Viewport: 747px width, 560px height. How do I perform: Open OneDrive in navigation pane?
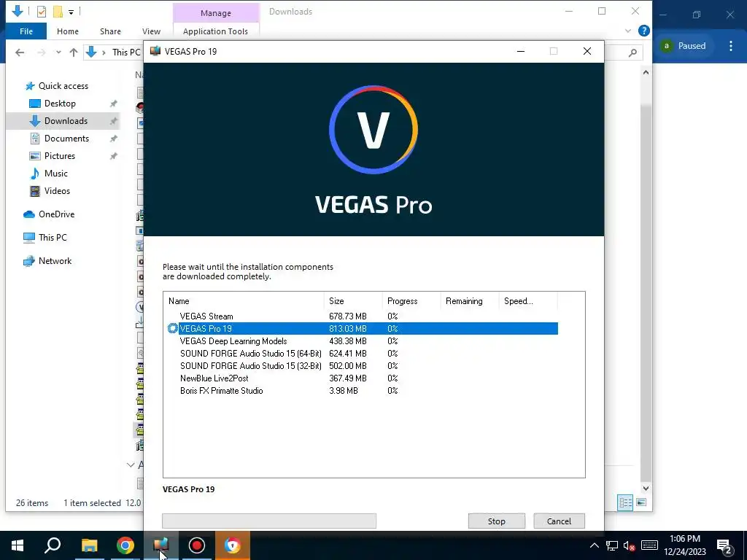click(56, 214)
